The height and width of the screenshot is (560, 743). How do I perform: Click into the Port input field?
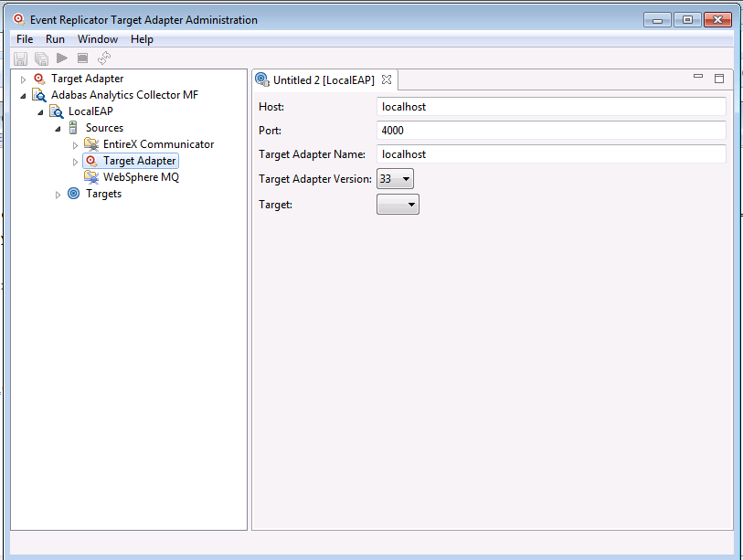(551, 131)
